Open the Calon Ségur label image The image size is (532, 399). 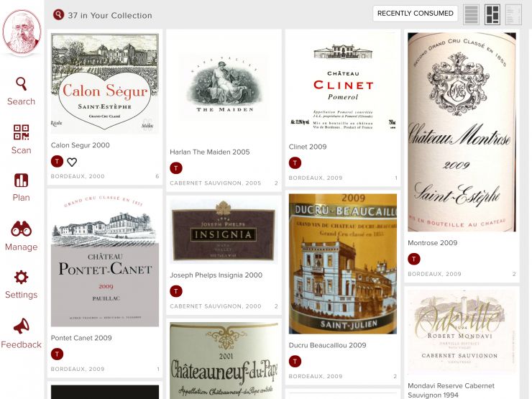105,83
